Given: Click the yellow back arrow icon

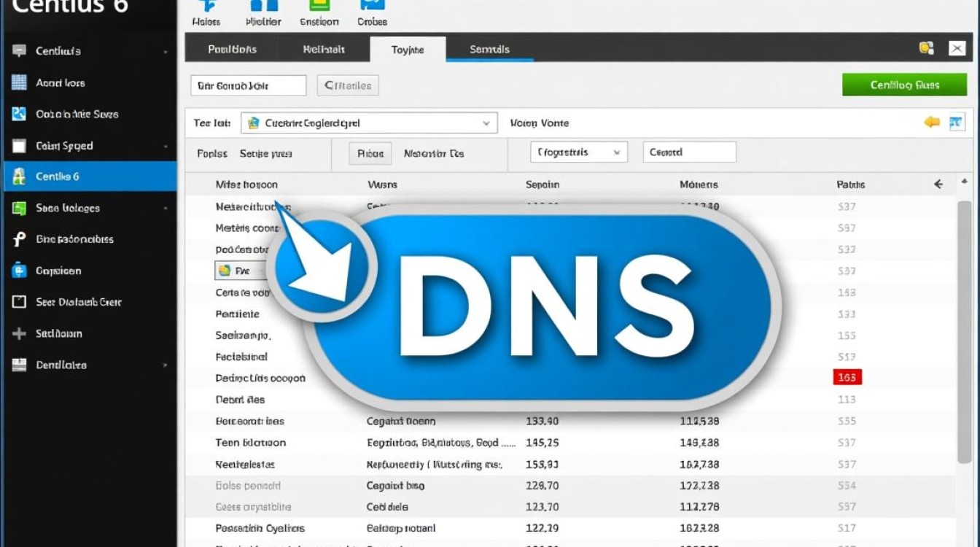Looking at the screenshot, I should (x=932, y=122).
